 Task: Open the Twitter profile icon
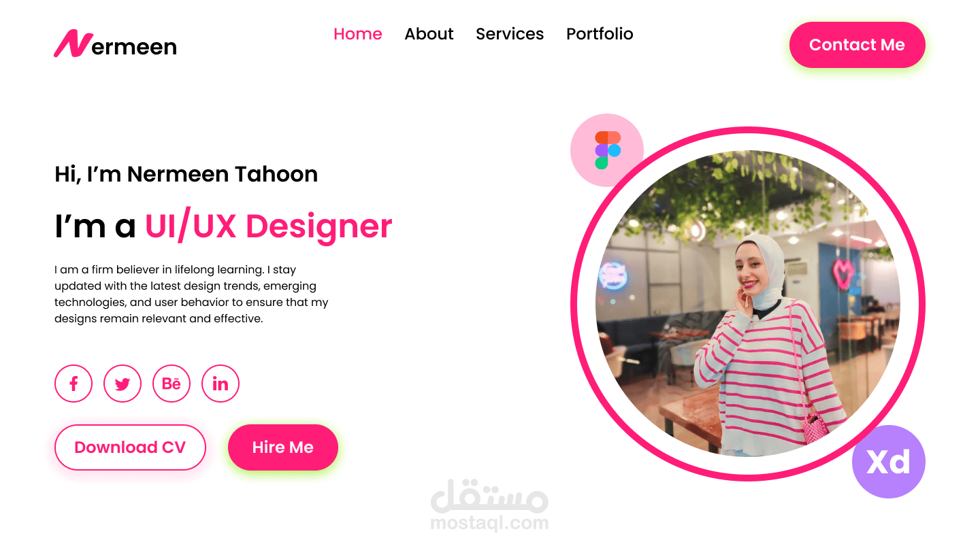click(122, 384)
